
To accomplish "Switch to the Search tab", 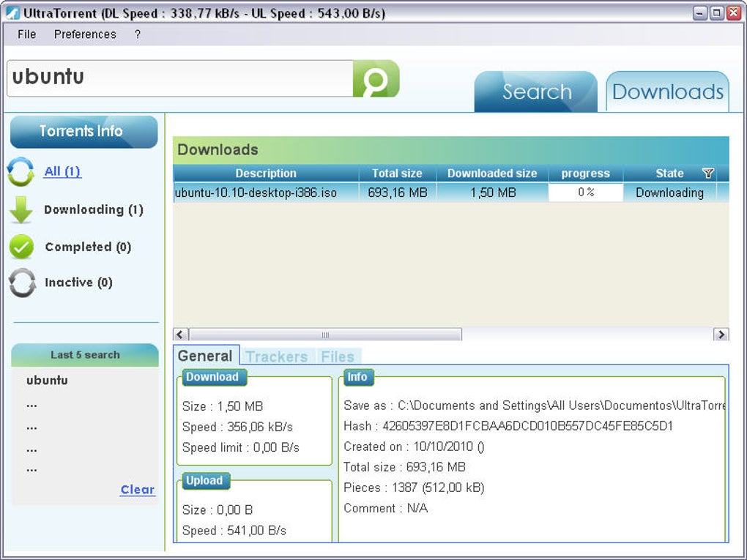I will click(x=536, y=92).
